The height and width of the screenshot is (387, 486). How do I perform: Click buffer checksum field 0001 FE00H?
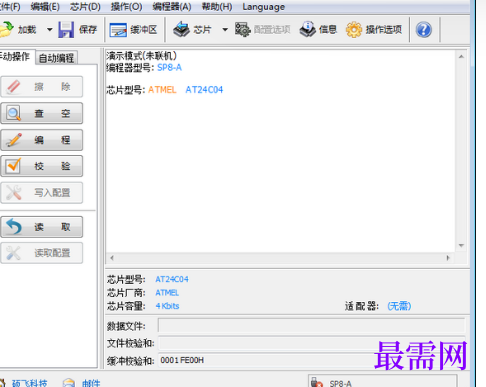point(311,360)
